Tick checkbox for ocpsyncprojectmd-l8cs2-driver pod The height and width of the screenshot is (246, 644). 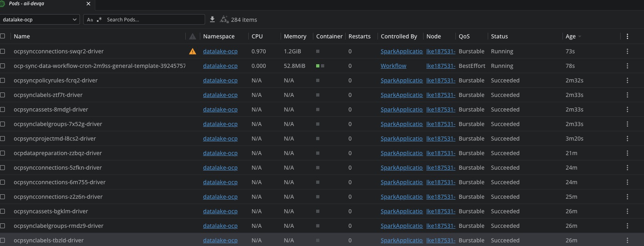pyautogui.click(x=3, y=139)
